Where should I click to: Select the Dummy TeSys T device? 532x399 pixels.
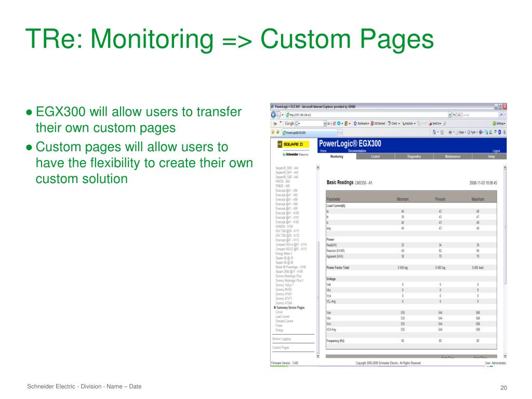click(285, 285)
